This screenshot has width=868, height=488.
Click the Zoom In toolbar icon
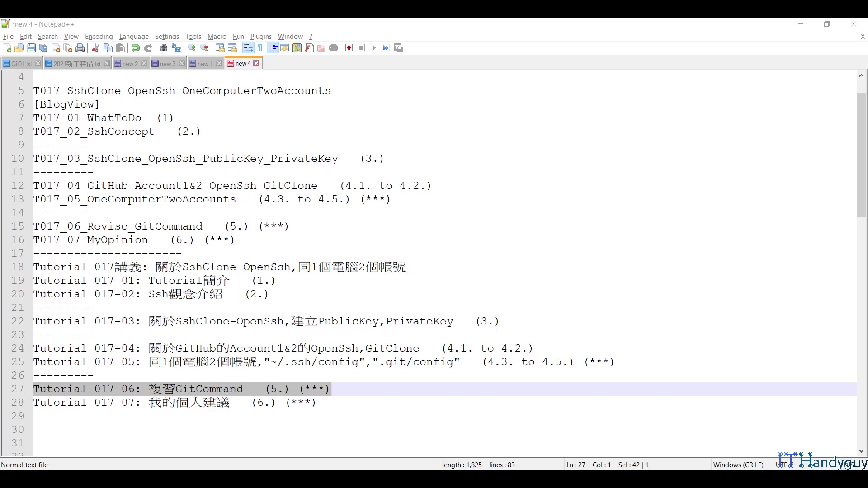192,48
